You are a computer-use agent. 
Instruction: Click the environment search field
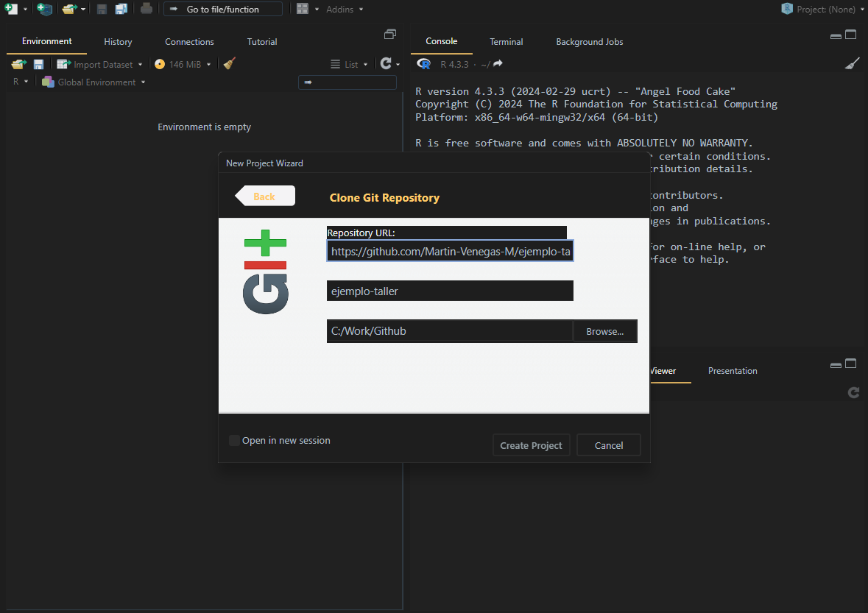click(x=347, y=82)
